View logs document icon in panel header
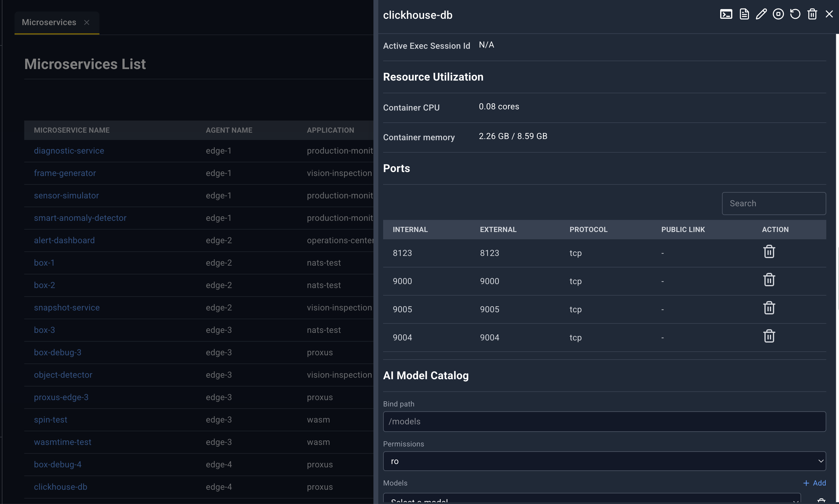The width and height of the screenshot is (839, 504). click(744, 14)
